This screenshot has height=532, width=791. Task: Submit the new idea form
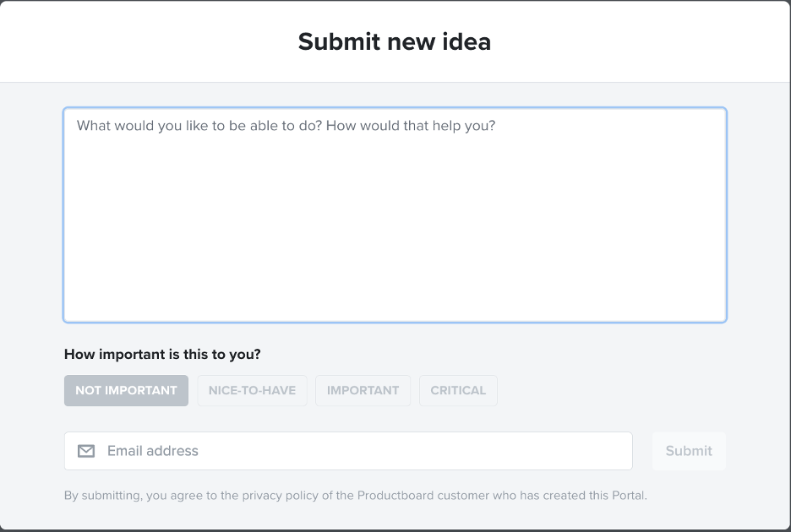[688, 451]
